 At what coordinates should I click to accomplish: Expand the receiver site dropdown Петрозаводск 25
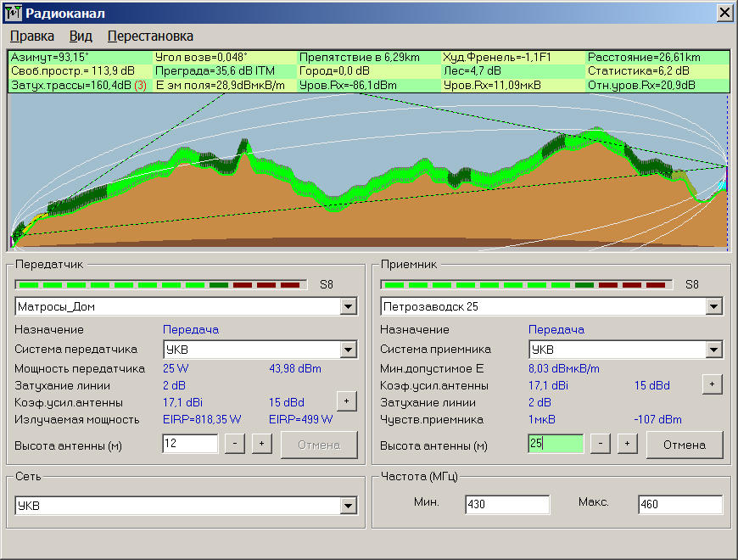714,306
